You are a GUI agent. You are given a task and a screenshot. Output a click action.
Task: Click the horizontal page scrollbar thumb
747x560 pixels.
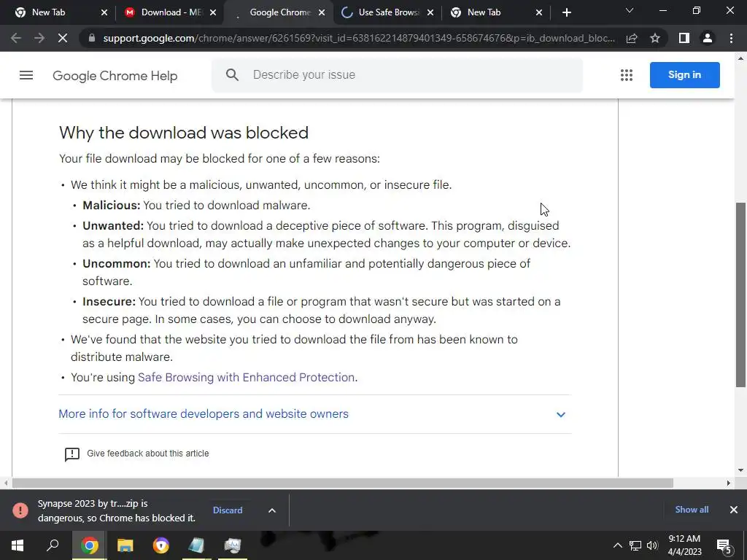343,483
